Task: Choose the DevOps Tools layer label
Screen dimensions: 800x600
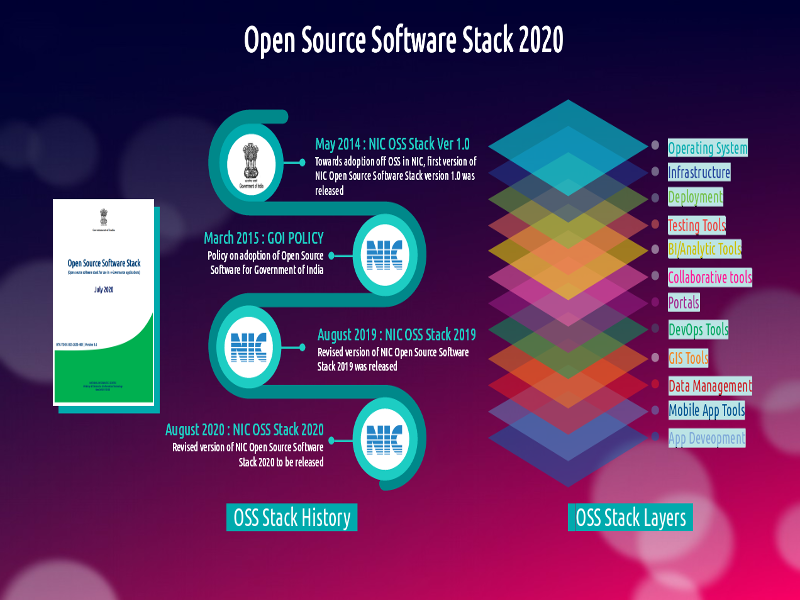Action: click(698, 330)
